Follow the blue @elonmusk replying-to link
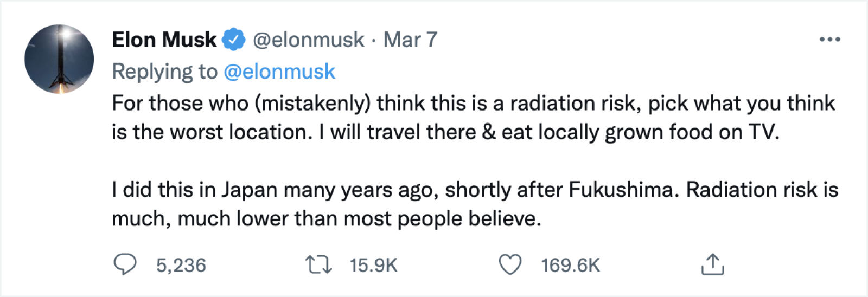Viewport: 868px width, 297px height. [x=279, y=72]
